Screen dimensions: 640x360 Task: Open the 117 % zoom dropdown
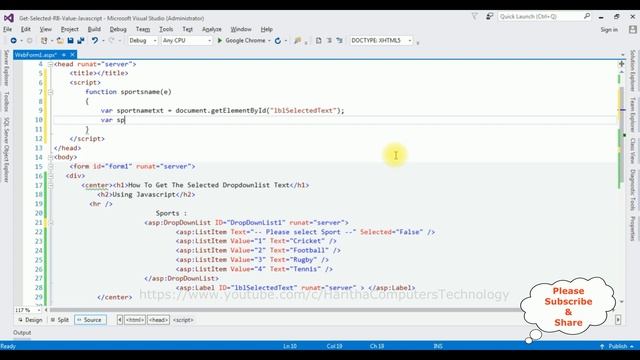pyautogui.click(x=39, y=310)
